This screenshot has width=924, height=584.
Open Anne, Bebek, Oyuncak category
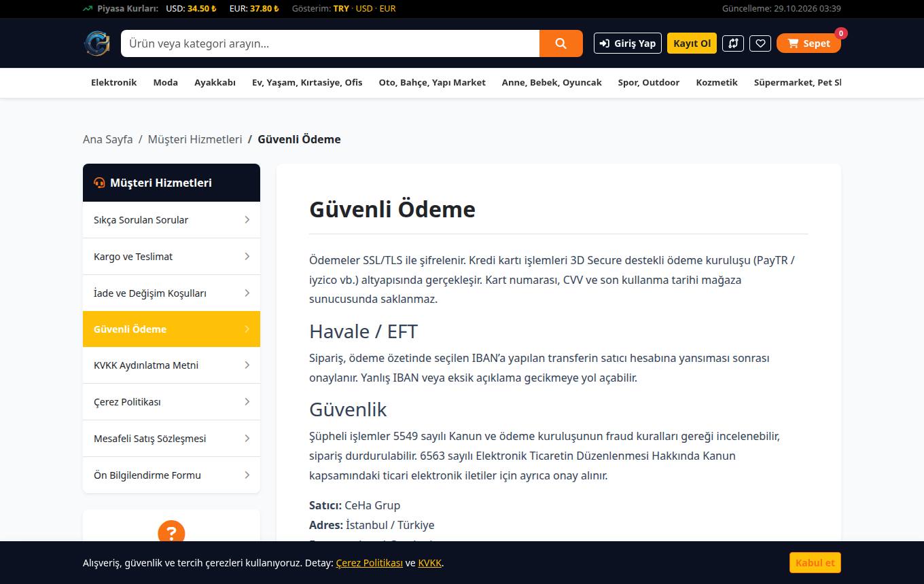tap(552, 82)
